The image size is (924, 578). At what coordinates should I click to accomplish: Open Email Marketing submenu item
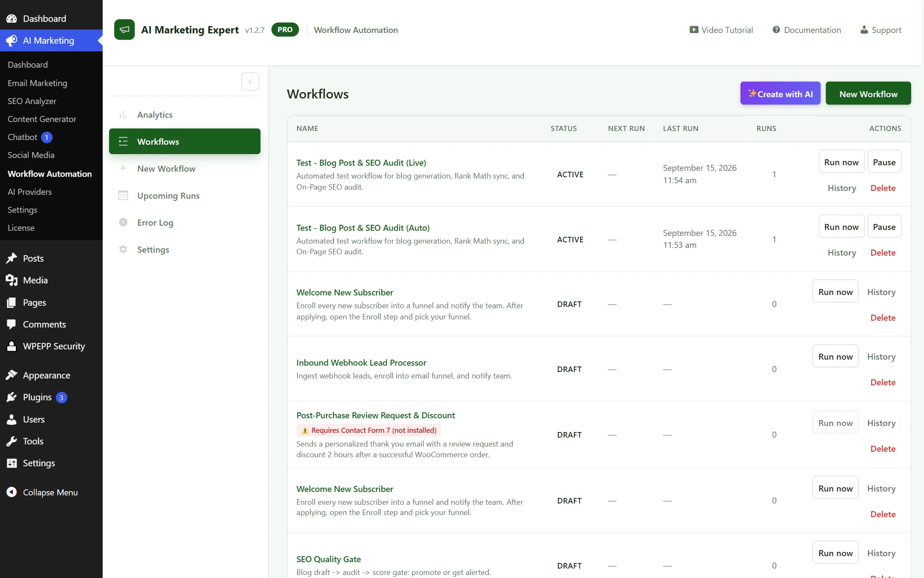coord(37,83)
